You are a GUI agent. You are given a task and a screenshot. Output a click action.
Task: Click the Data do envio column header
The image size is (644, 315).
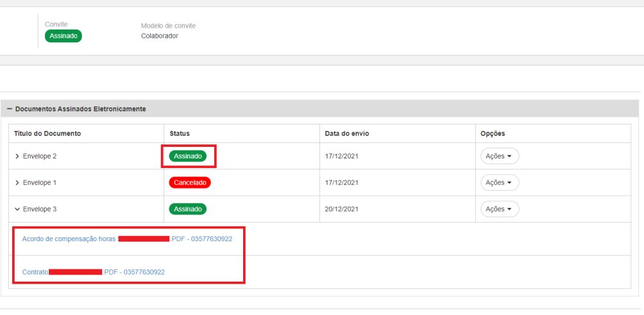[347, 133]
